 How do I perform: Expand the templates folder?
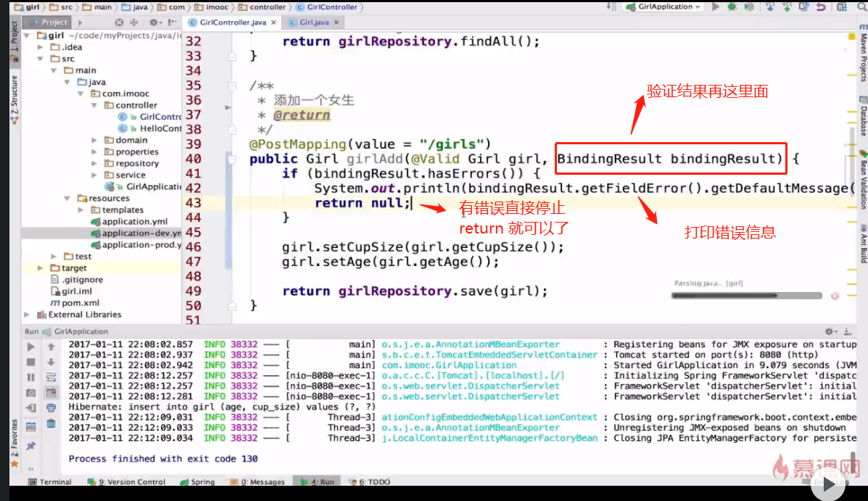[80, 210]
